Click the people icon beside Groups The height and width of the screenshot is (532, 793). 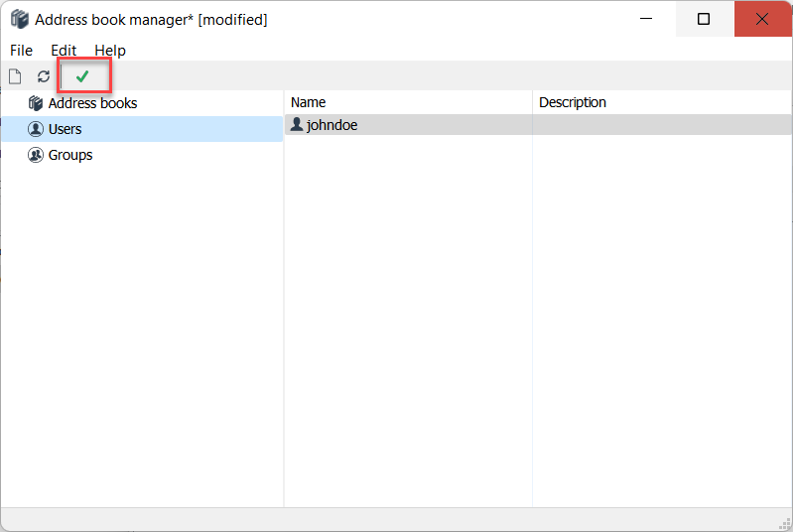pos(36,155)
